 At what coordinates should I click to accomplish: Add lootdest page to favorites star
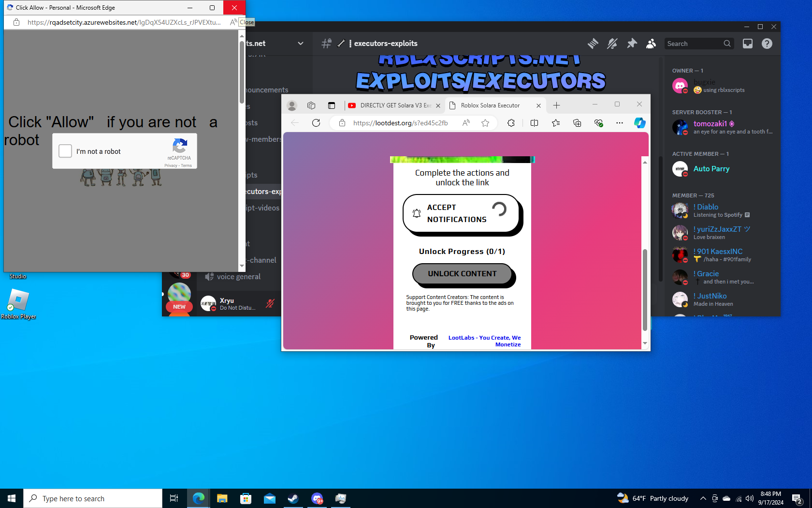click(x=485, y=123)
